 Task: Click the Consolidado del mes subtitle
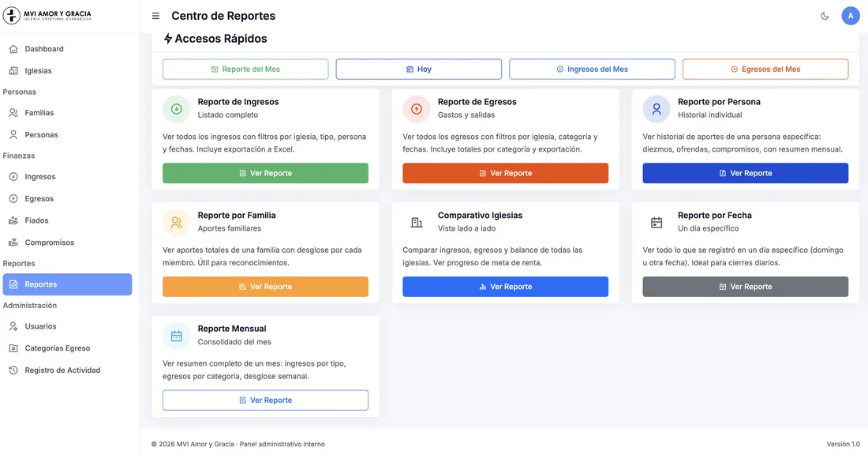234,342
